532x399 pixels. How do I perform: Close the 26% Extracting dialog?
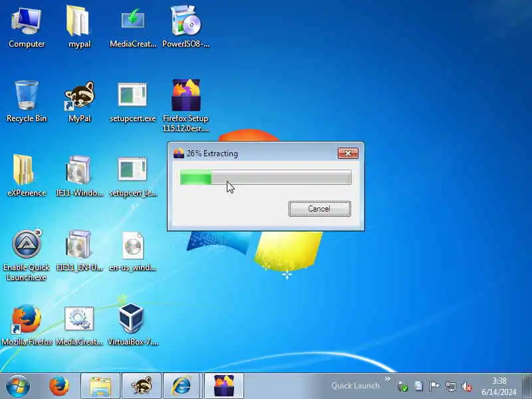348,154
